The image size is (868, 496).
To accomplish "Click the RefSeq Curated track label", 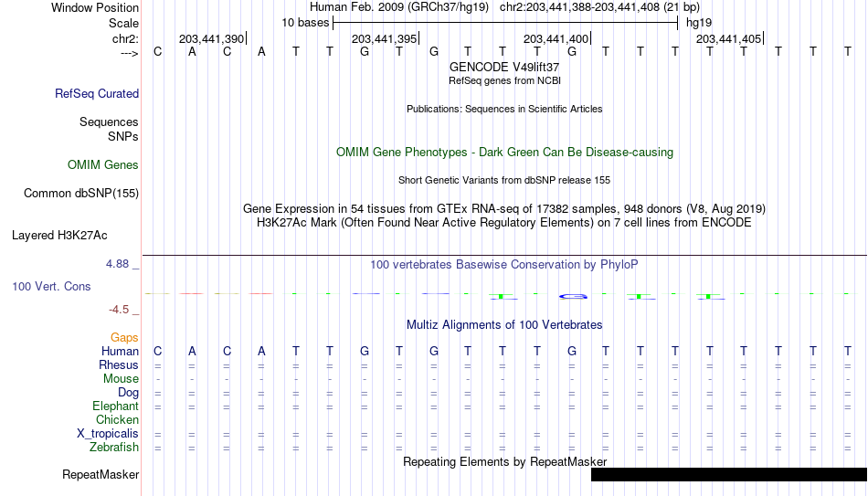I will pos(97,93).
